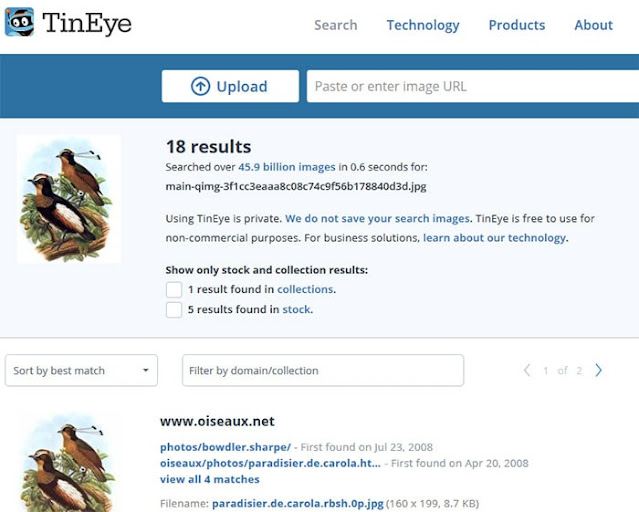Open oiseaux/photos/paradisier.de.carola link
The width and height of the screenshot is (639, 512).
click(270, 463)
